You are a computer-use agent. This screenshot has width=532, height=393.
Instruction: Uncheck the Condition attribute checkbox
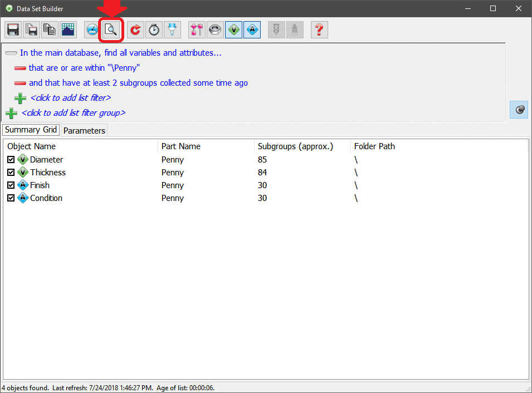tap(11, 198)
